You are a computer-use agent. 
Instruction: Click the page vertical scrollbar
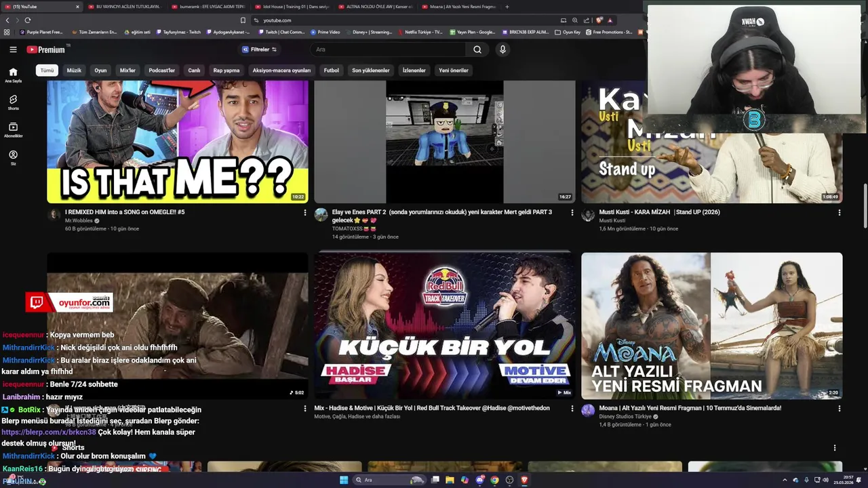(864, 206)
